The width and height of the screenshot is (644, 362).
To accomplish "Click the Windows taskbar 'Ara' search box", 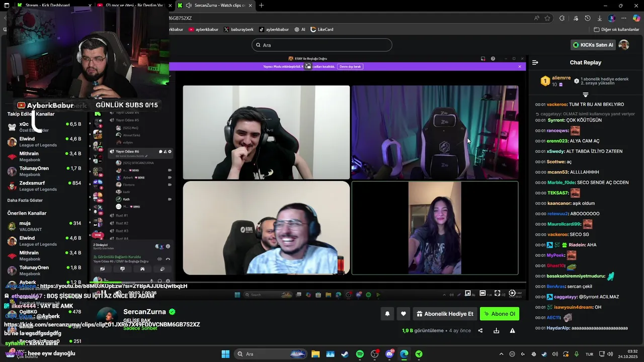I will click(x=271, y=354).
